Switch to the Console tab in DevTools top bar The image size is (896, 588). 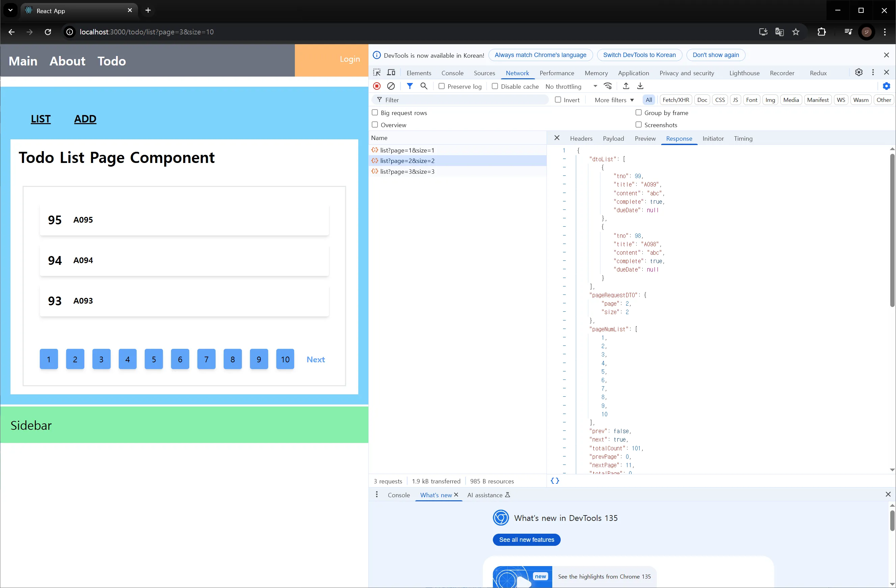pyautogui.click(x=452, y=73)
